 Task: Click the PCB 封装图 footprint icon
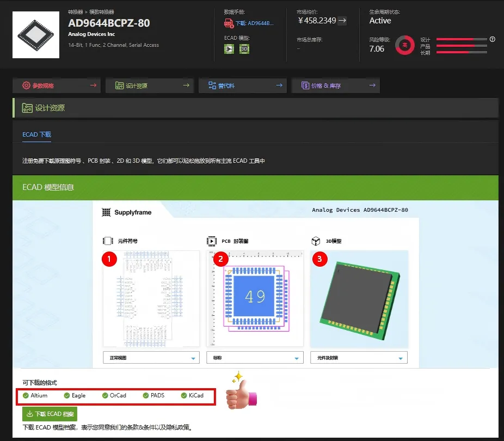click(x=211, y=241)
